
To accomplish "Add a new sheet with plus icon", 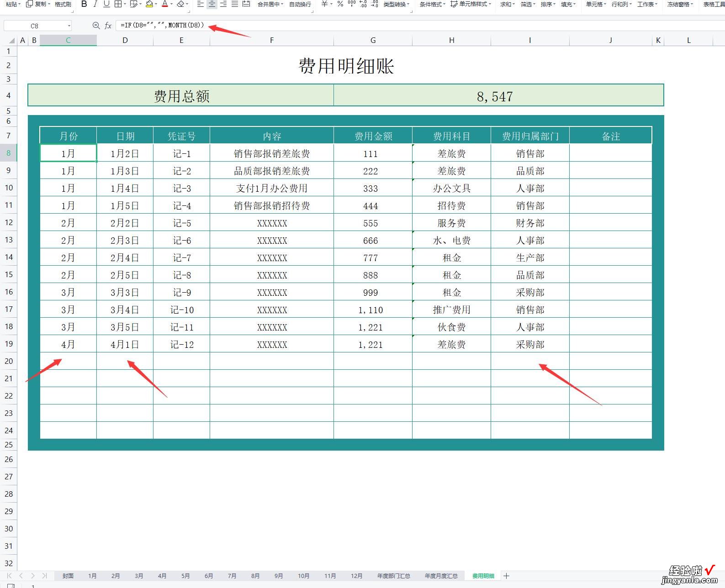I will [506, 576].
